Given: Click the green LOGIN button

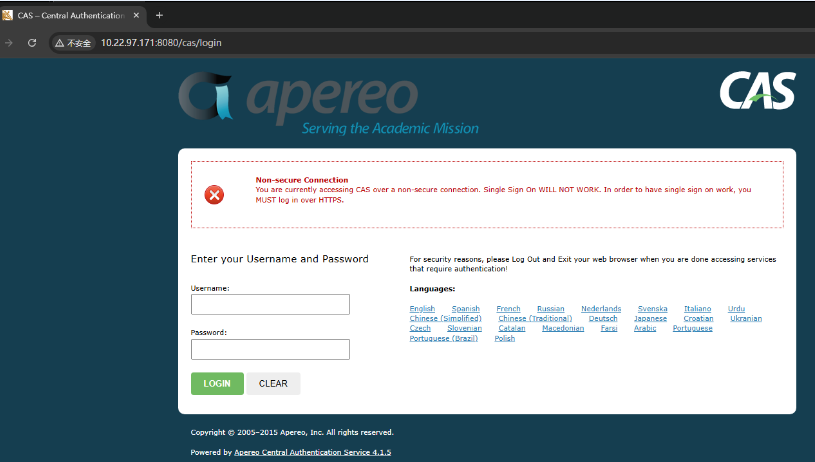Looking at the screenshot, I should (x=217, y=384).
